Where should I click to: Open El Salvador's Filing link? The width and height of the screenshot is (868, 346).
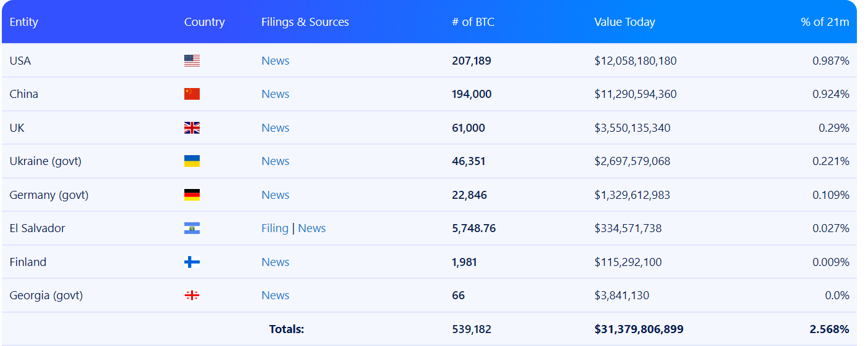[274, 228]
